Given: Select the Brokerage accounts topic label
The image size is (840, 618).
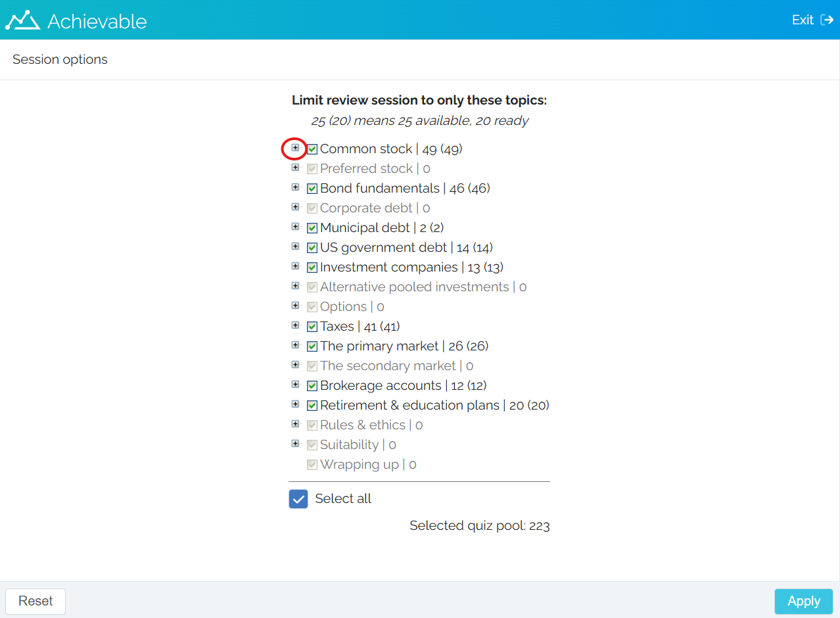Looking at the screenshot, I should pos(381,385).
